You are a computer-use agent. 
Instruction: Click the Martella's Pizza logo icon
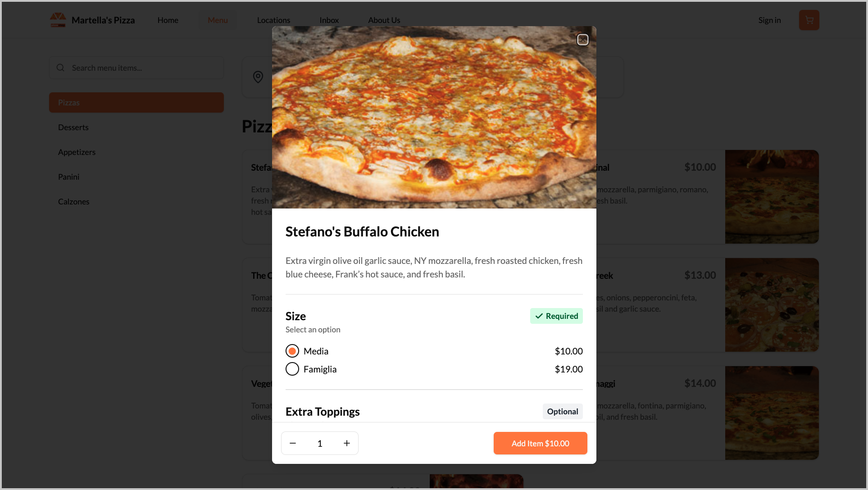click(58, 20)
